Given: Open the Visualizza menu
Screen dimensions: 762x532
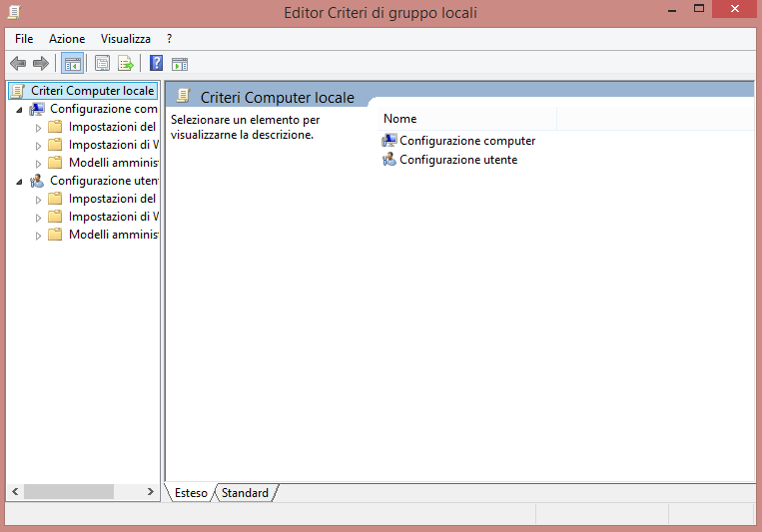Looking at the screenshot, I should point(126,39).
